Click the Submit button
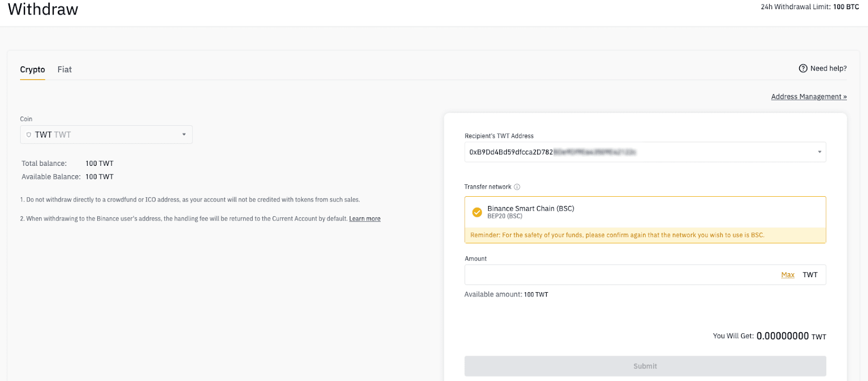The width and height of the screenshot is (868, 381). pos(645,366)
